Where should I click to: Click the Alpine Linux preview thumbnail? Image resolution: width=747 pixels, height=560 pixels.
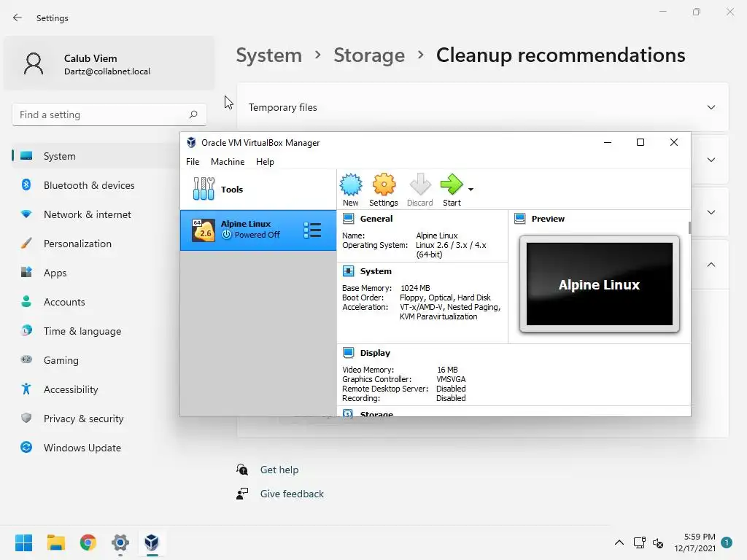(x=600, y=284)
